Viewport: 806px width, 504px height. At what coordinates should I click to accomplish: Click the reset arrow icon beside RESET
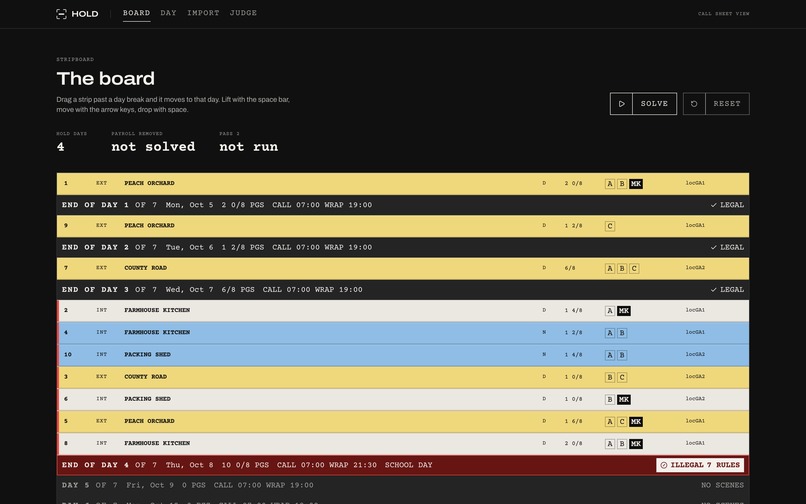[694, 104]
